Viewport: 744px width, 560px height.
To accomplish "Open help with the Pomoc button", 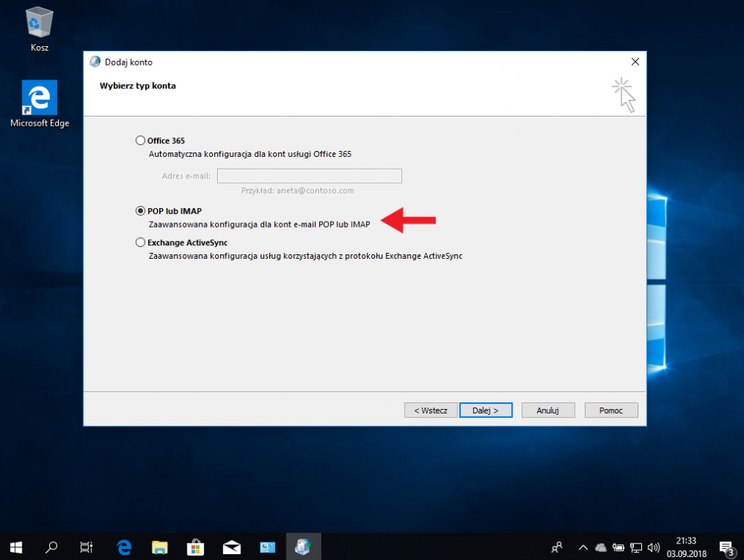I will [x=611, y=411].
